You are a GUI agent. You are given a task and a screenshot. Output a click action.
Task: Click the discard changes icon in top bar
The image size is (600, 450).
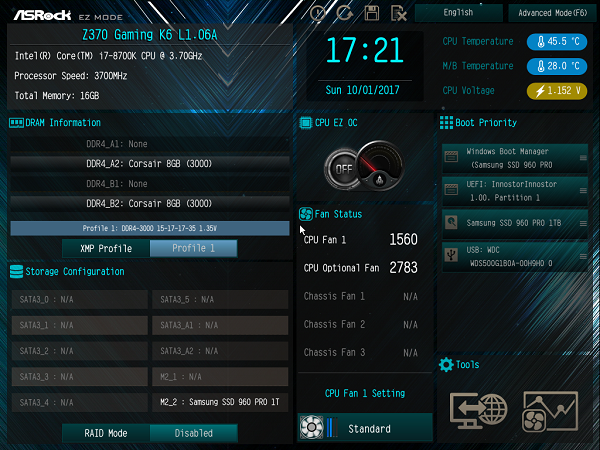click(x=398, y=13)
